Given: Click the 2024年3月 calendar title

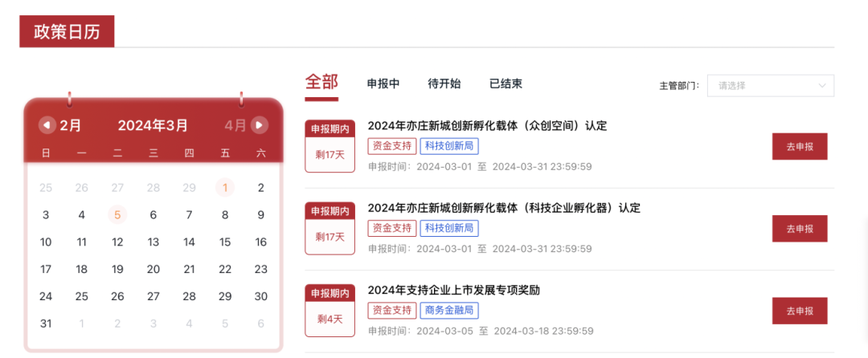Looking at the screenshot, I should pyautogui.click(x=153, y=125).
